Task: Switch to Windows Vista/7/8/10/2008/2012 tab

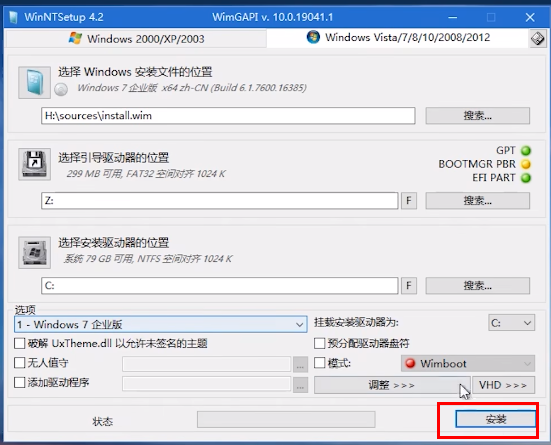Action: click(398, 38)
